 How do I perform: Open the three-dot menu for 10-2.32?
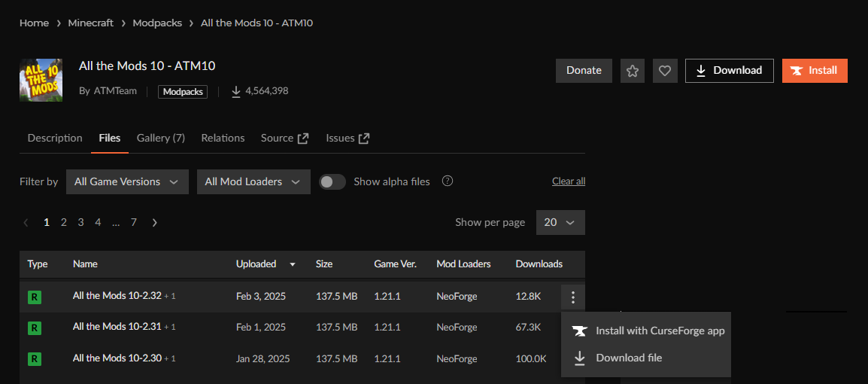tap(573, 297)
